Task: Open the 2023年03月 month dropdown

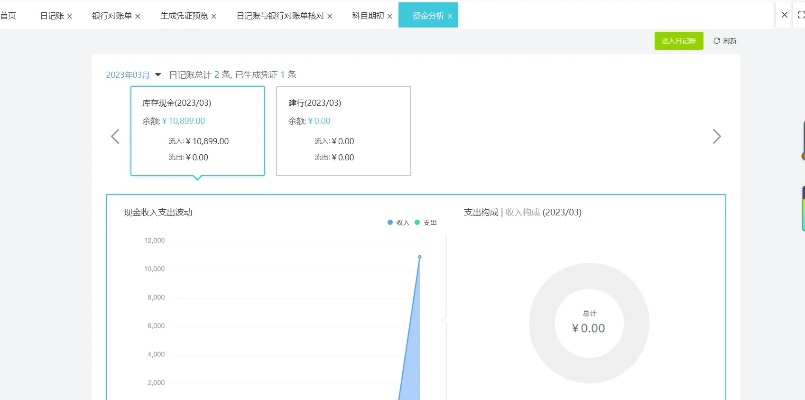Action: click(133, 75)
